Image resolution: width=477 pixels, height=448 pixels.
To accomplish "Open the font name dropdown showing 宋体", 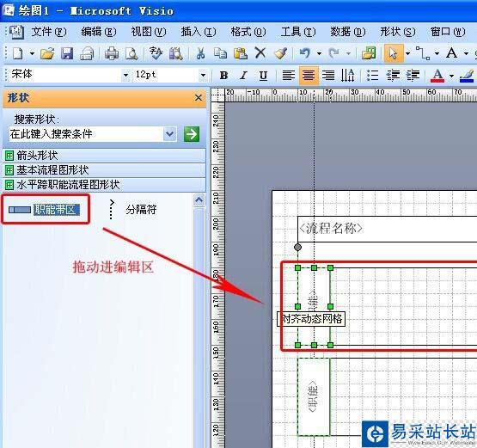I will point(125,75).
